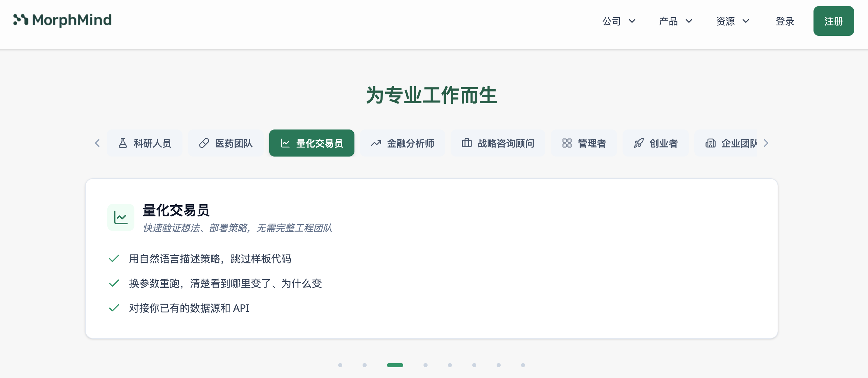868x378 pixels.
Task: Toggle the 量化交易员 chip off
Action: (x=311, y=143)
